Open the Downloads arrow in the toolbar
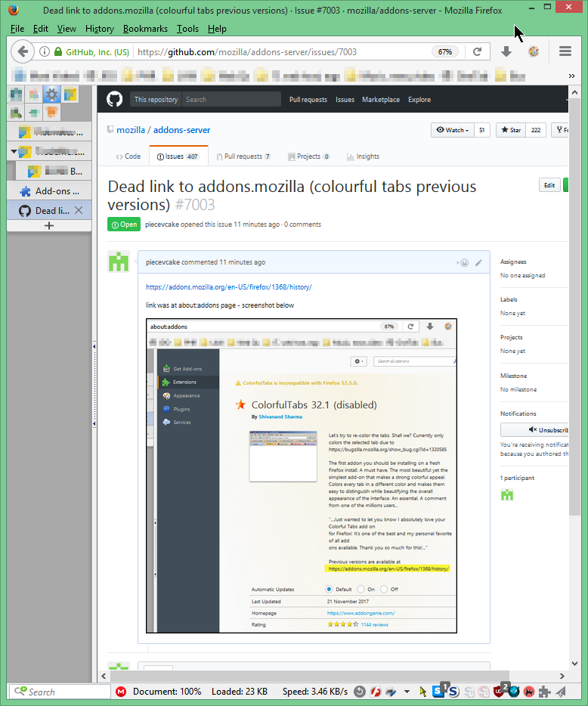The width and height of the screenshot is (588, 706). pos(506,52)
